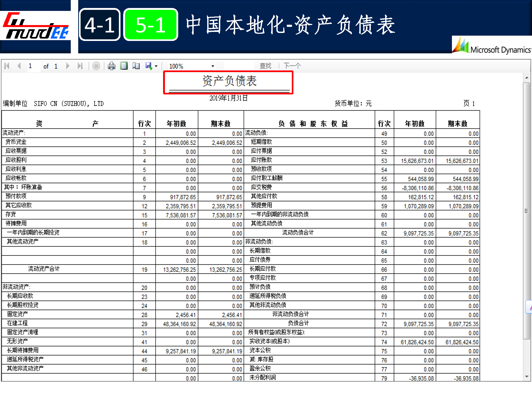Jump to the last page
The width and height of the screenshot is (532, 401).
coord(80,66)
